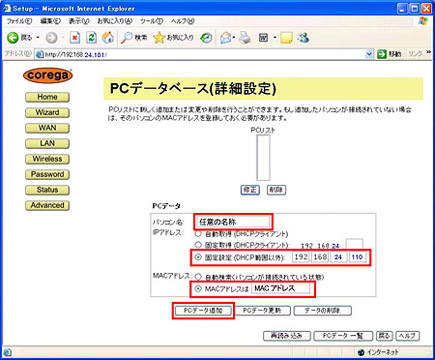Image resolution: width=435 pixels, height=360 pixels.
Task: Open the ファイル(F) menu
Action: [19, 21]
